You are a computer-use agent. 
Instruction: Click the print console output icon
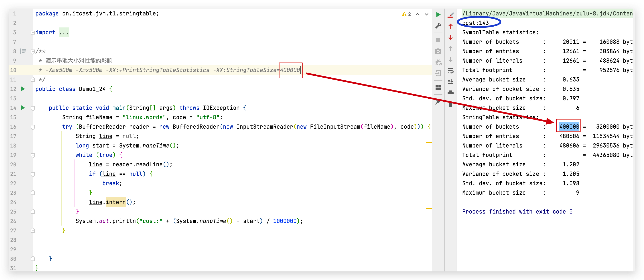coord(451,93)
